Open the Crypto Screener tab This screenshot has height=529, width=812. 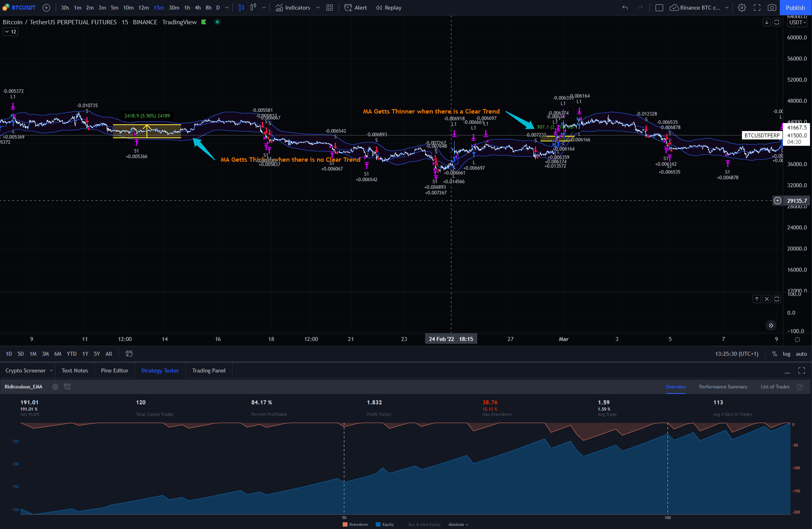pos(25,370)
